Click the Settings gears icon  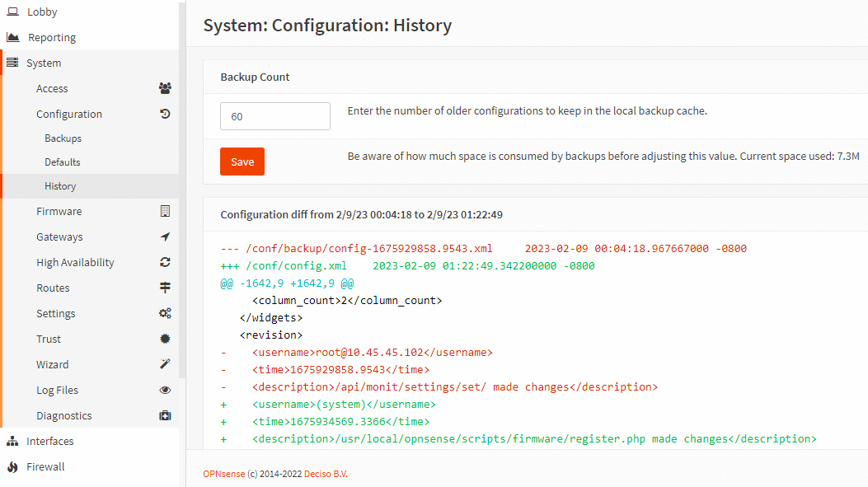pyautogui.click(x=165, y=312)
